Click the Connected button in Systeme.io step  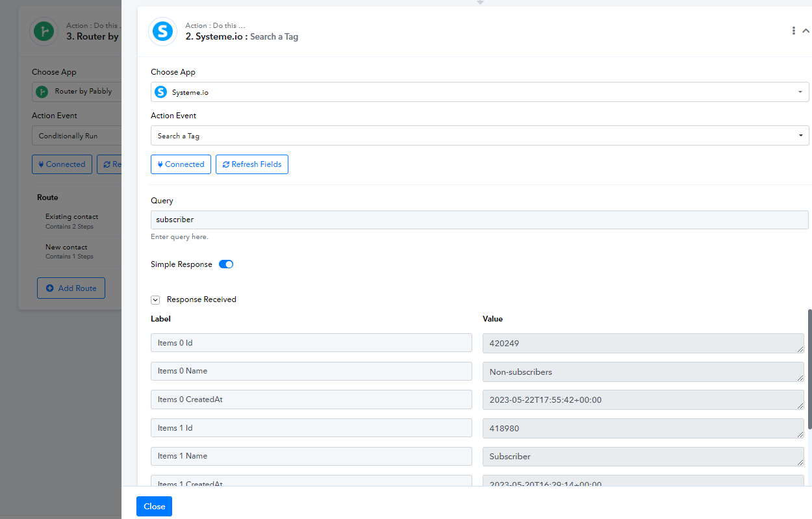181,164
